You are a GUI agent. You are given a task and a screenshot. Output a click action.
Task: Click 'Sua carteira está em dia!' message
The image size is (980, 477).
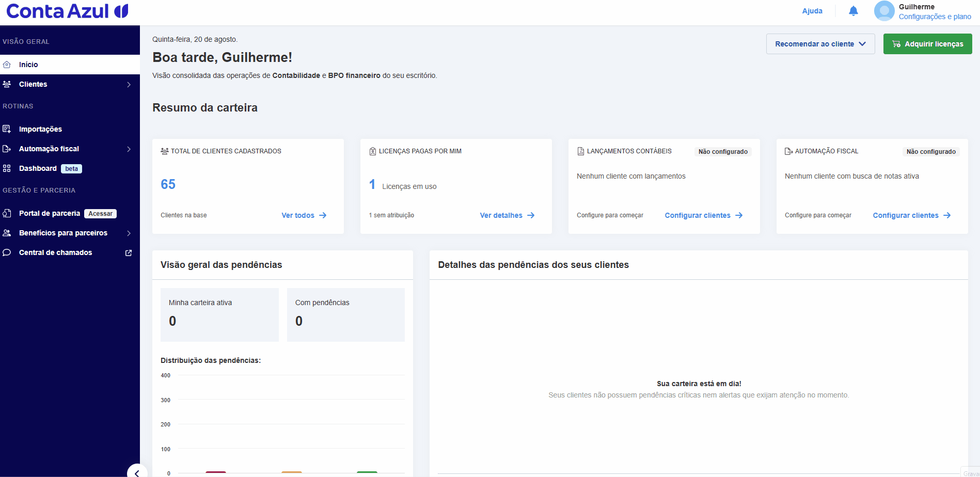click(699, 384)
